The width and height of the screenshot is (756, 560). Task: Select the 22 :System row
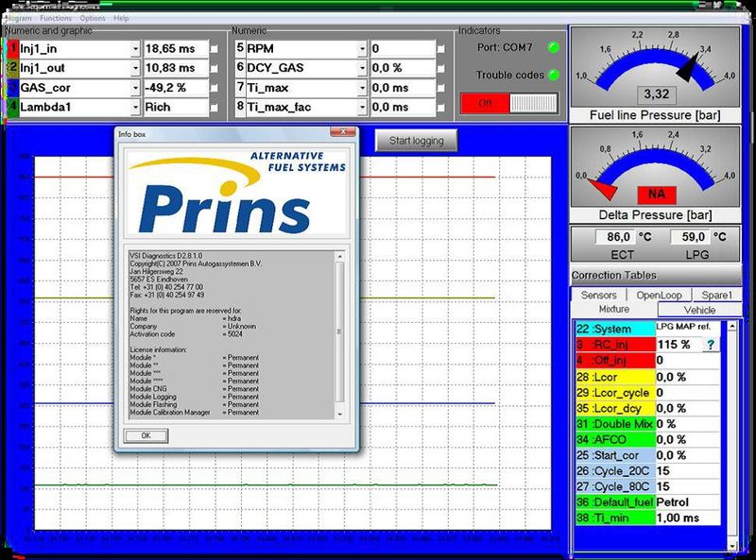[647, 329]
